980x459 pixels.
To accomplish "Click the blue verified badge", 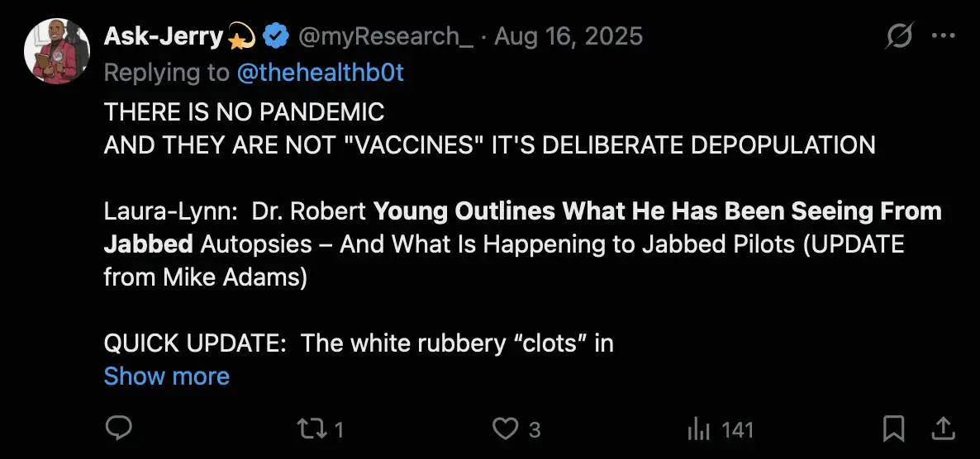I will 275,36.
